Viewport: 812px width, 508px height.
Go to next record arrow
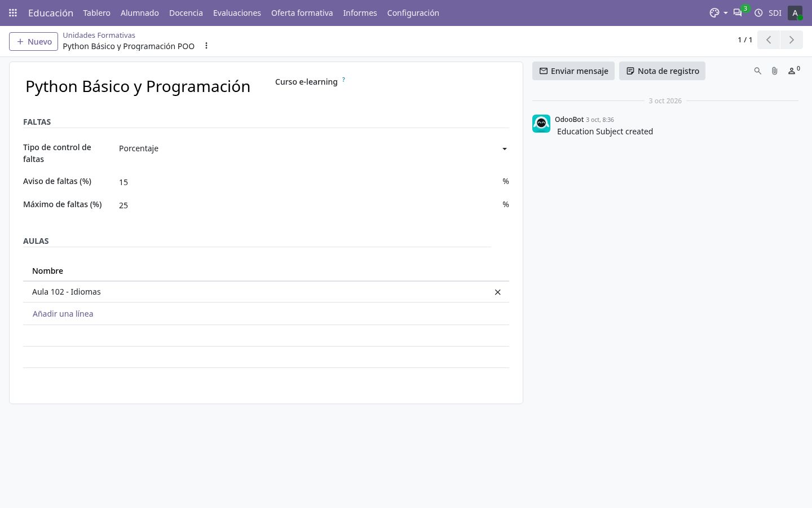pos(791,40)
